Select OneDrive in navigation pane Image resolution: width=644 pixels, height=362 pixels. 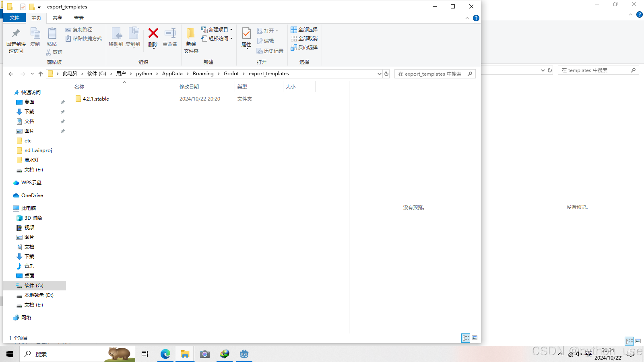tap(32, 195)
